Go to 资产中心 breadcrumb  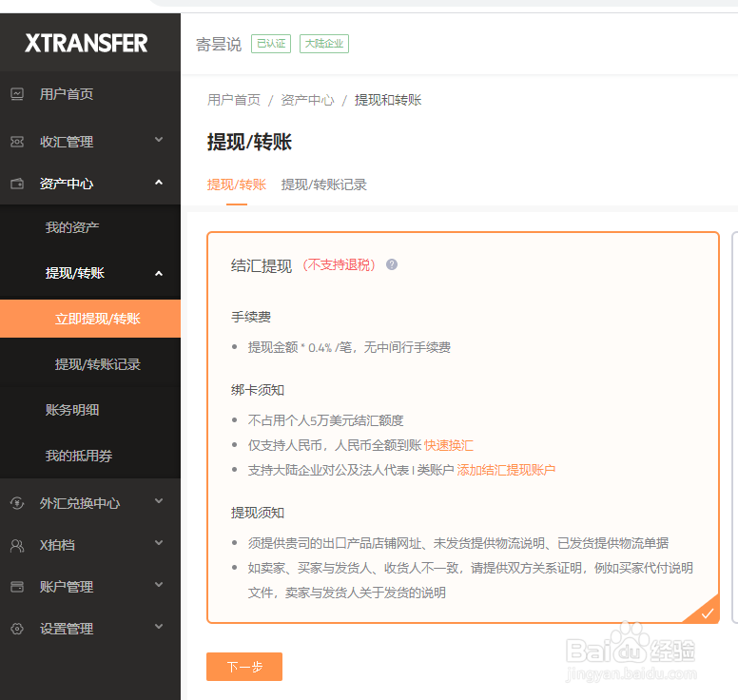tap(307, 100)
